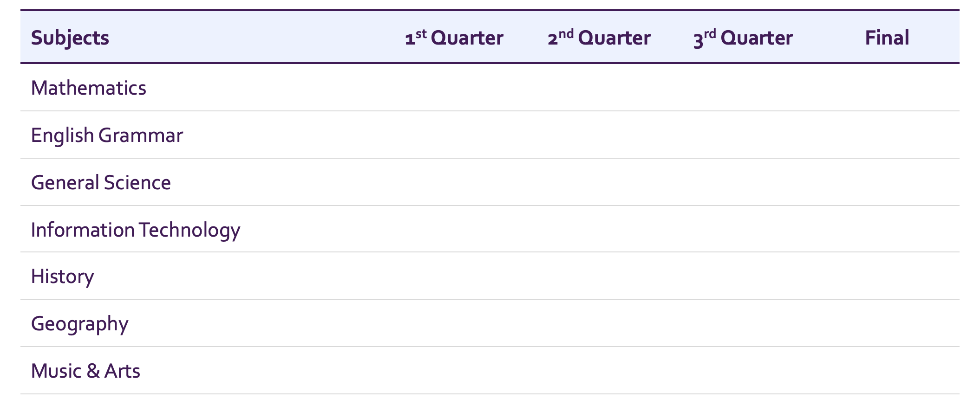Select the Mathematics subject row label
This screenshot has width=980, height=412.
coord(89,88)
